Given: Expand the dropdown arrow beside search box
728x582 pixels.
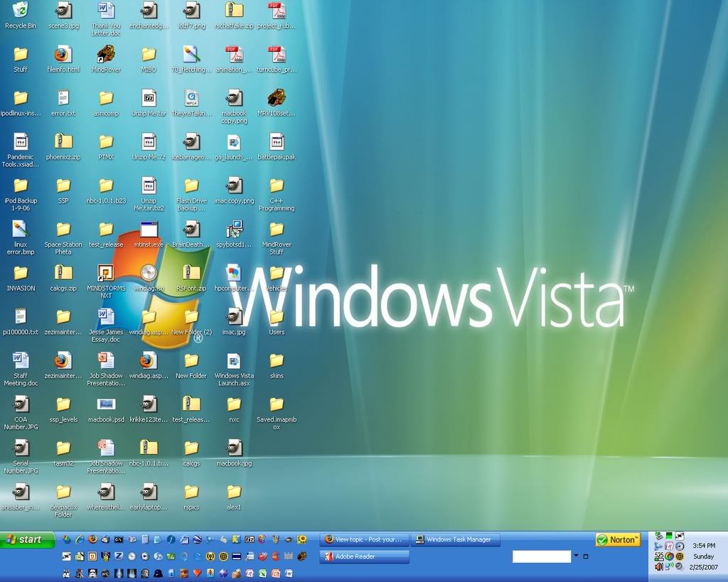Looking at the screenshot, I should click(576, 556).
